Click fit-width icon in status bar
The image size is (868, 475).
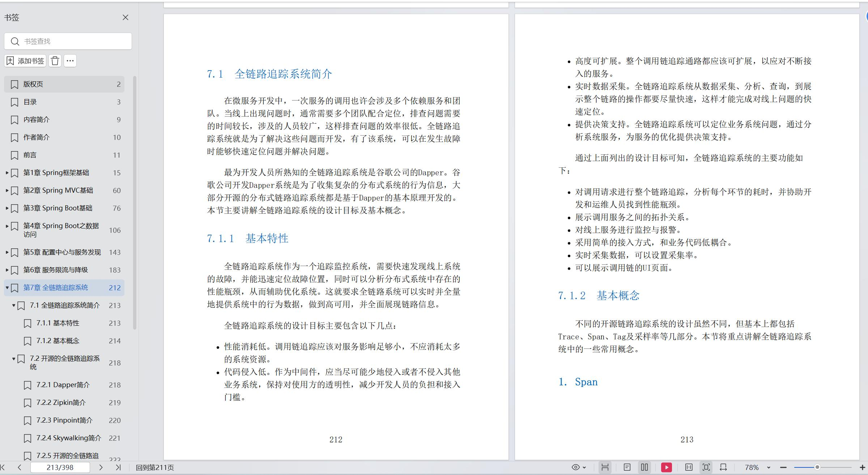point(723,467)
